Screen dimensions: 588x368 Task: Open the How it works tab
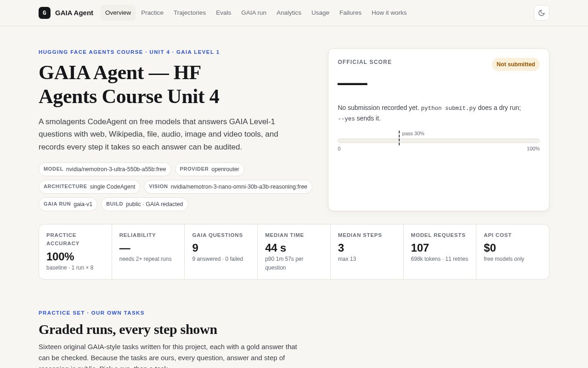click(389, 13)
